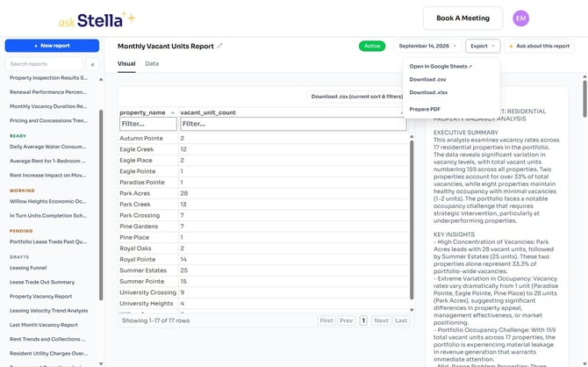Collapse the sidebar with double-chevron icon
The width and height of the screenshot is (588, 367).
tap(92, 65)
